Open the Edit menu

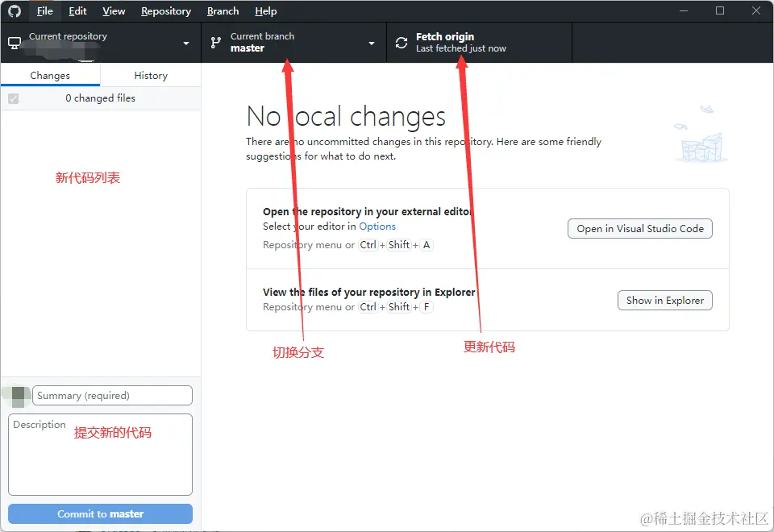click(77, 10)
